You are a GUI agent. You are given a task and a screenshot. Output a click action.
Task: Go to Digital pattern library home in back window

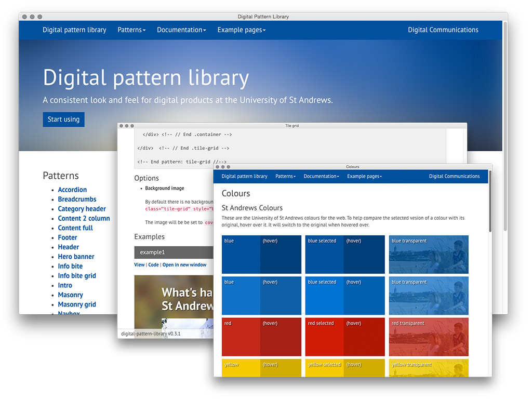(x=74, y=30)
